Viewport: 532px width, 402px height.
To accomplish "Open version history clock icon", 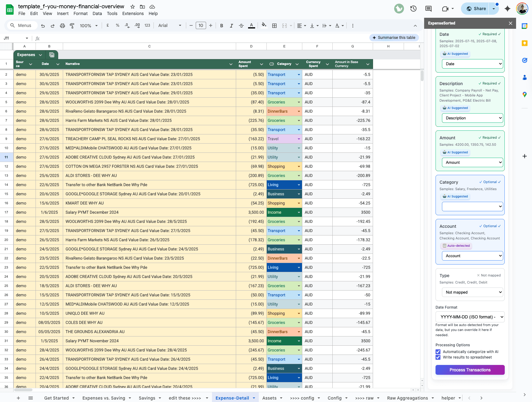I will [413, 9].
